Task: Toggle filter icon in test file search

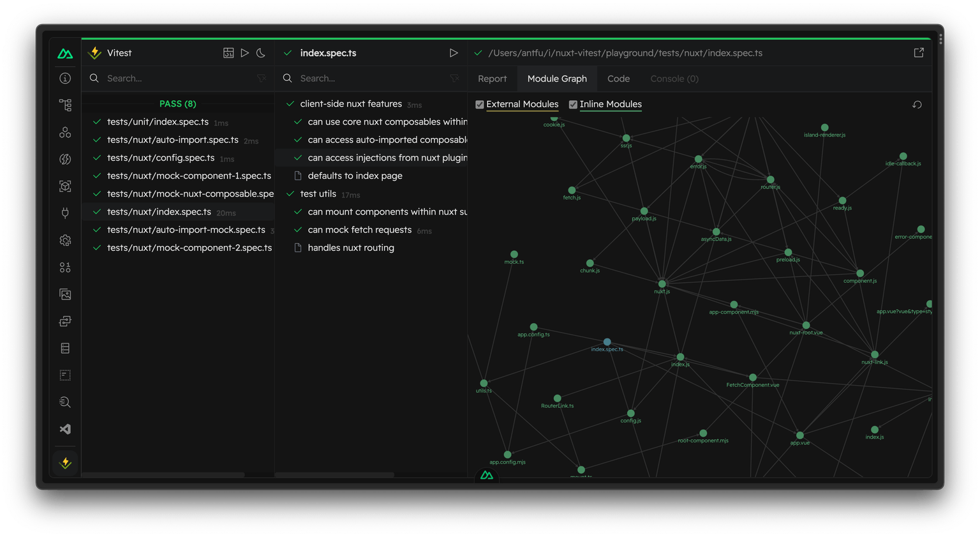Action: [x=262, y=79]
